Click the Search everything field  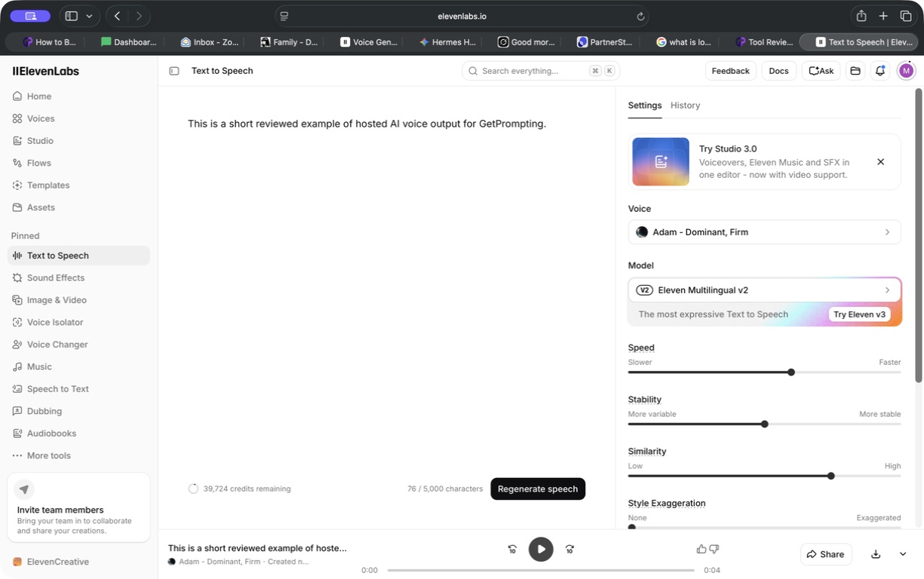(541, 71)
